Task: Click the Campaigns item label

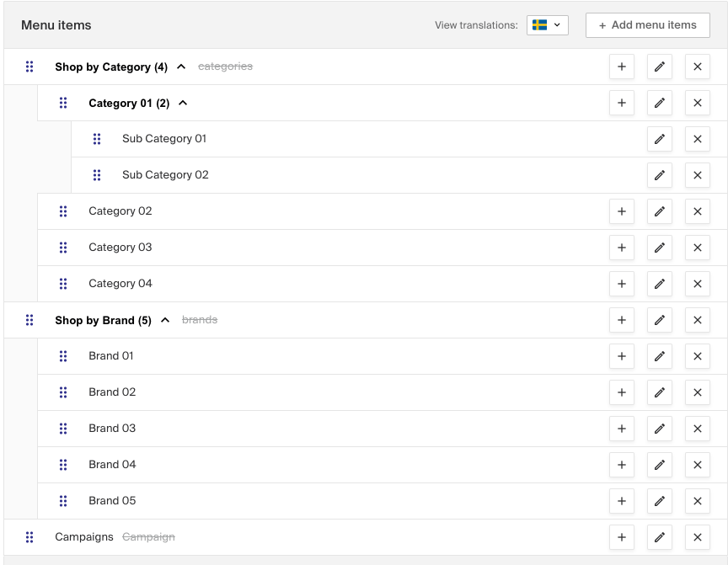Action: coord(84,537)
